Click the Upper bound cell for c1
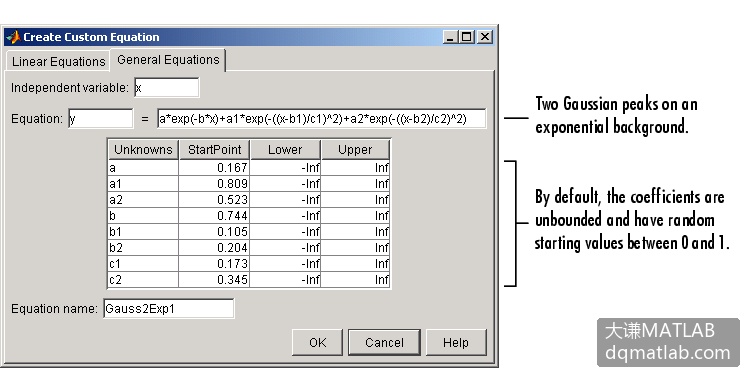This screenshot has height=377, width=750. tap(355, 264)
